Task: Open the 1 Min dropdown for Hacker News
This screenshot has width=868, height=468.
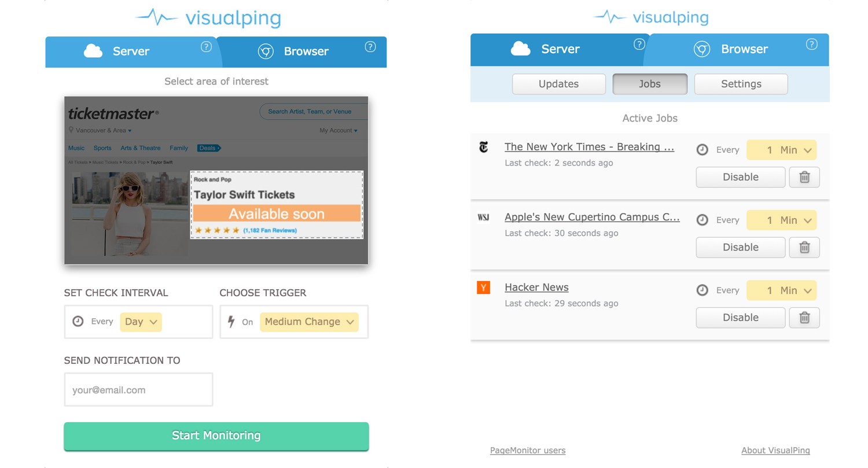Action: 781,290
